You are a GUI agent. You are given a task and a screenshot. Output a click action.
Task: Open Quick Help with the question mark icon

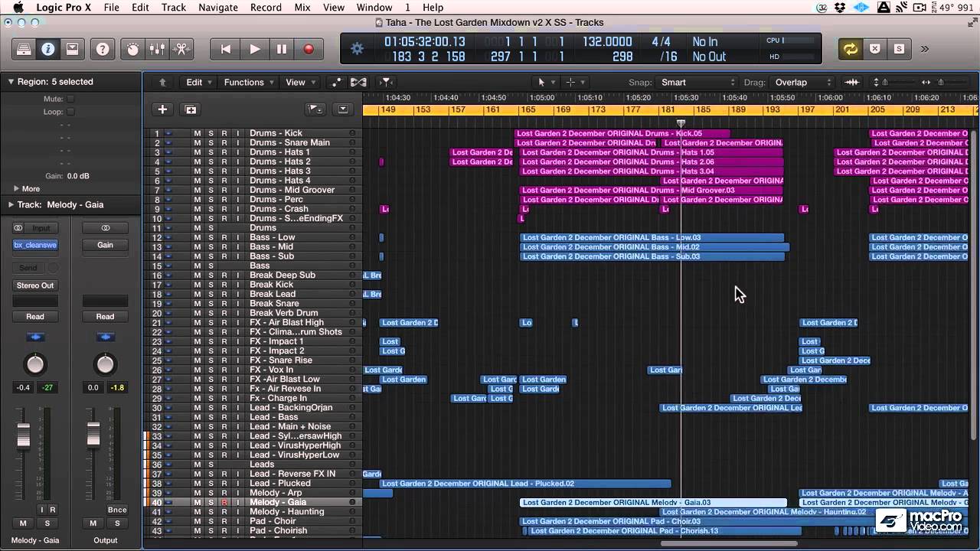[x=100, y=49]
